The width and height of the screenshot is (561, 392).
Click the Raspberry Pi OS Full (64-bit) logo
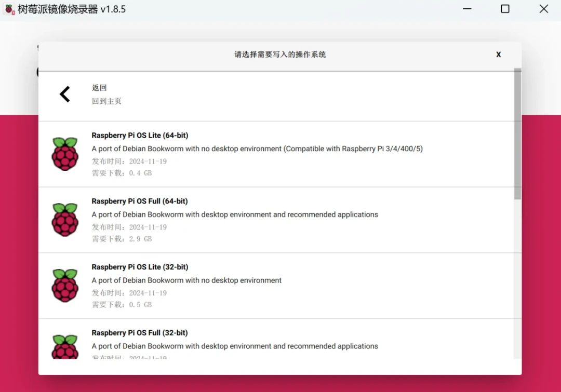click(65, 220)
